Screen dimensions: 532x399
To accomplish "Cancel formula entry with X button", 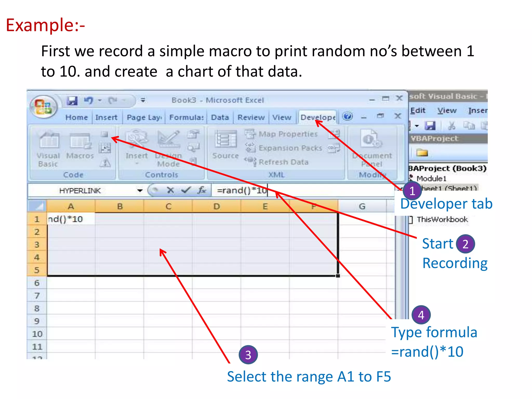I will click(170, 190).
